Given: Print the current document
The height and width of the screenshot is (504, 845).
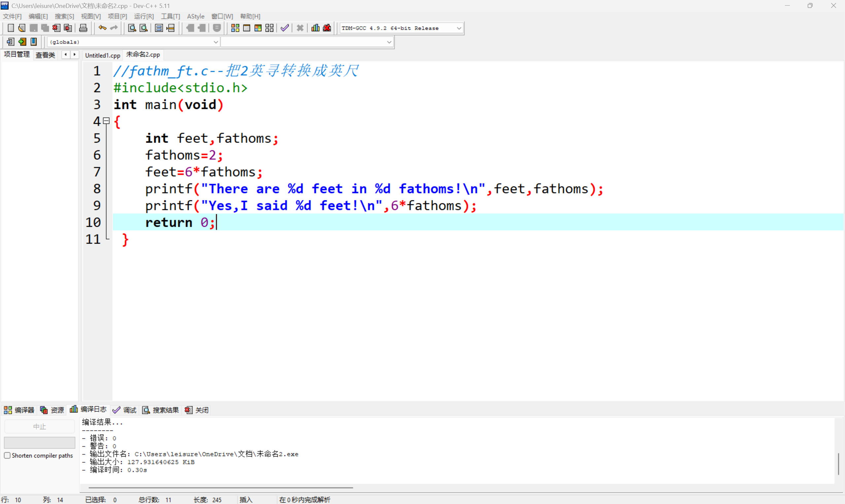Looking at the screenshot, I should pos(83,28).
